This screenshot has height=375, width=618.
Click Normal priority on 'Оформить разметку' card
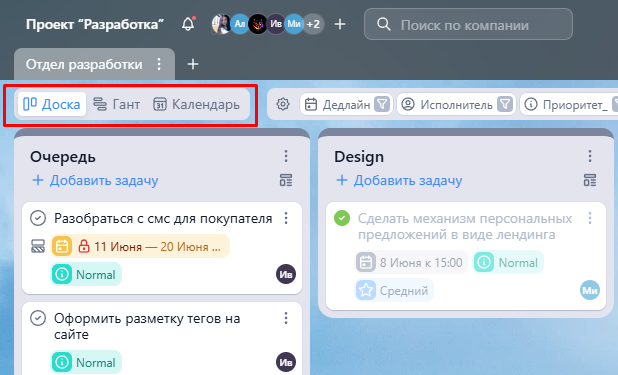pyautogui.click(x=86, y=362)
